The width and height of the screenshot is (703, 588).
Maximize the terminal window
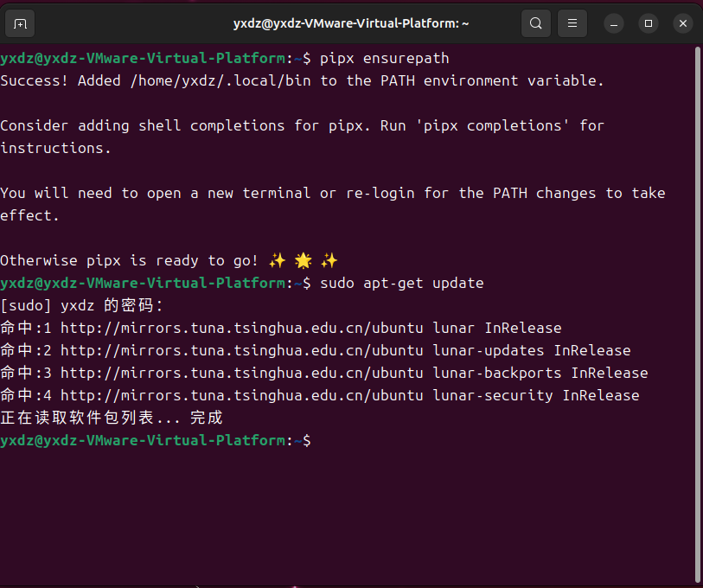click(x=649, y=23)
